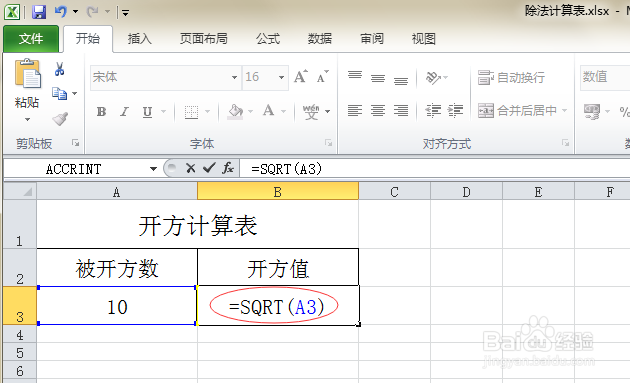The height and width of the screenshot is (383, 630).
Task: Click the Orientation text rotation icon
Action: coord(433,77)
